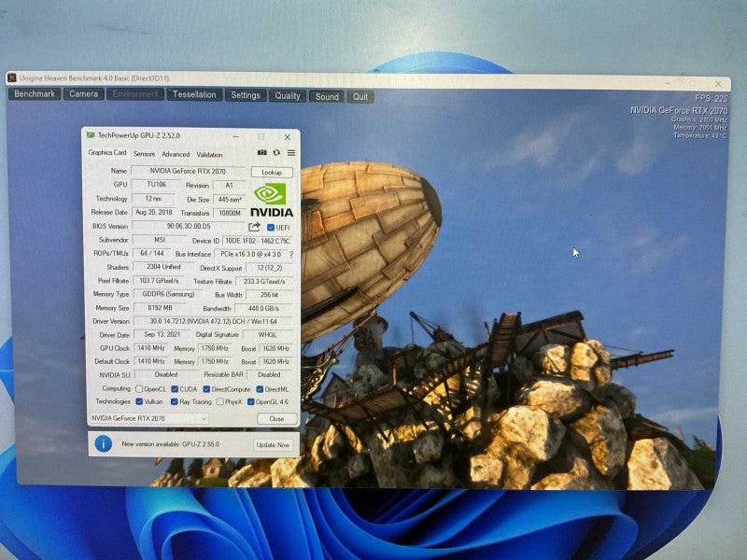Viewport: 747px width, 560px height.
Task: Click the Shaders value 2304 Unified
Action: [x=163, y=267]
